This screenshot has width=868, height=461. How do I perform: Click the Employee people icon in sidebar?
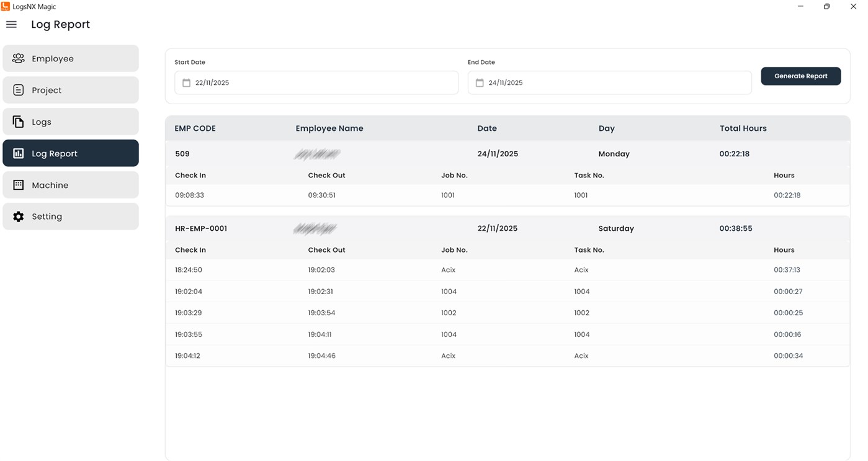19,58
